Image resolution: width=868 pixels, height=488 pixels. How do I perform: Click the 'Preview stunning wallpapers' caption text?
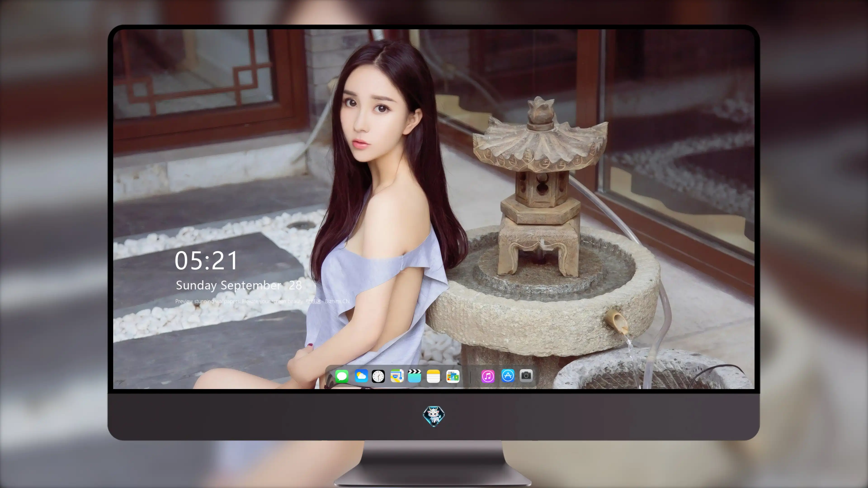coord(262,301)
